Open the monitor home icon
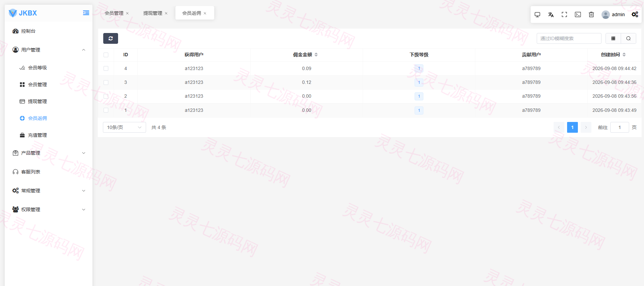The width and height of the screenshot is (644, 286). (x=537, y=14)
